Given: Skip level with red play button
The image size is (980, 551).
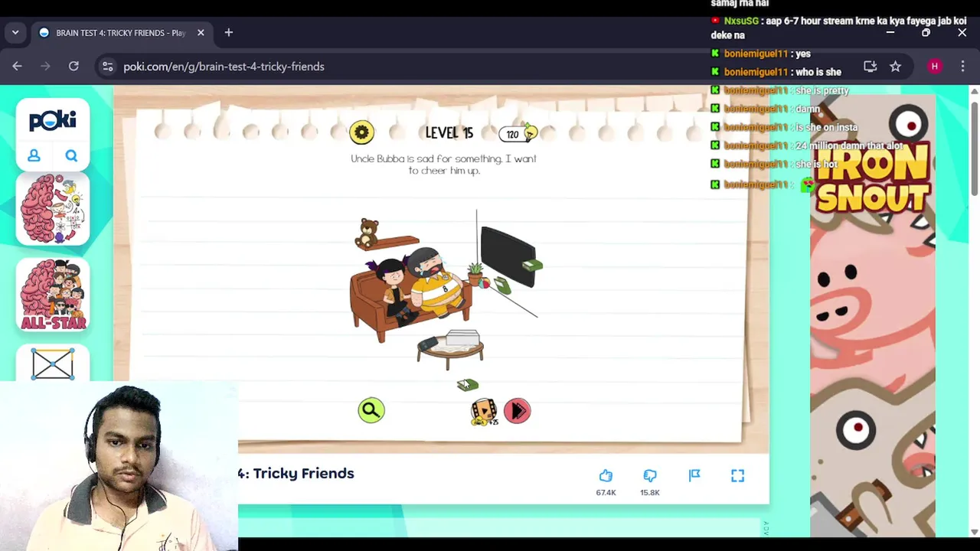Looking at the screenshot, I should click(x=517, y=411).
